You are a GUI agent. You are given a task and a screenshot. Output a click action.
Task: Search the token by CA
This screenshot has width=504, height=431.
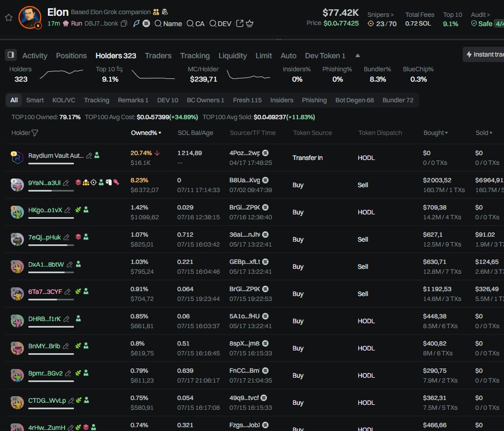(x=195, y=23)
